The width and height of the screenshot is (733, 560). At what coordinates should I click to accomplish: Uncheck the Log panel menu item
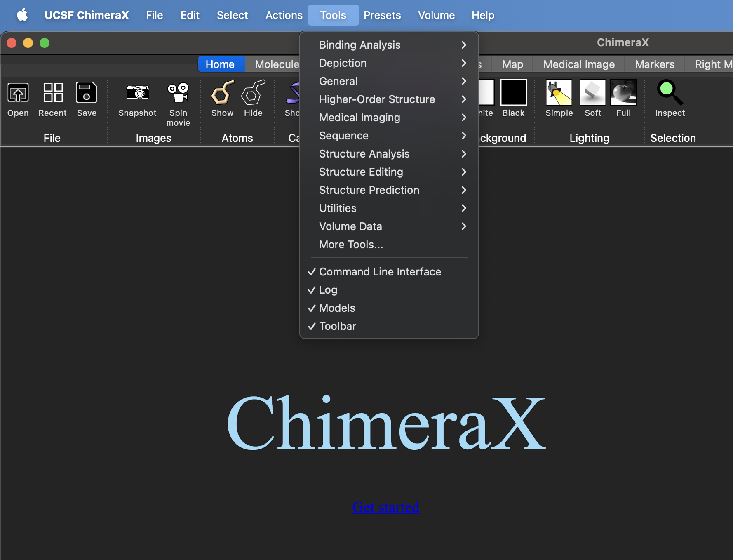(x=328, y=290)
